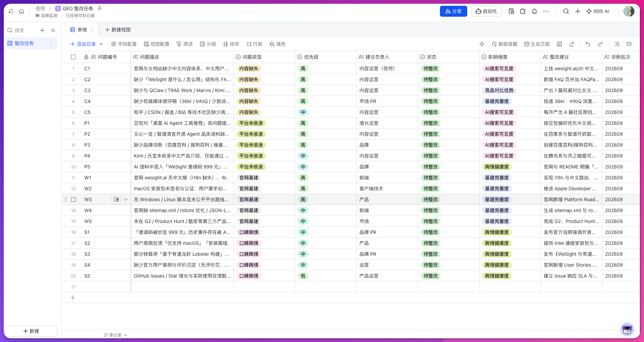Open the 建议负责人 column header
Viewport: 644px width, 342px height.
point(387,57)
